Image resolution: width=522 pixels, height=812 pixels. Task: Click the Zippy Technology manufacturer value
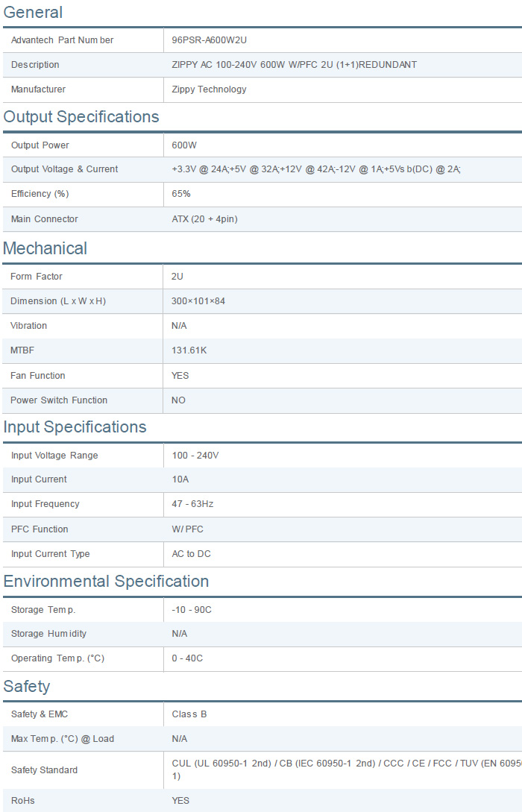[x=209, y=89]
